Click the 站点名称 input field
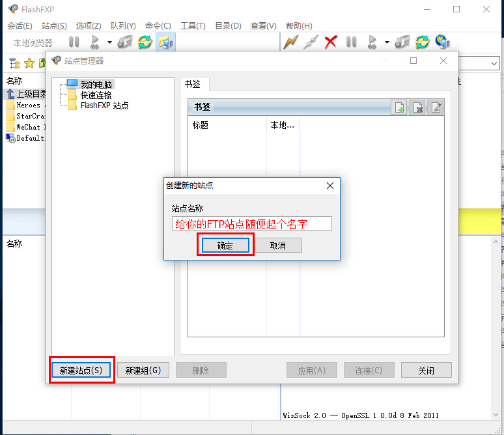The width and height of the screenshot is (504, 435). pos(252,223)
